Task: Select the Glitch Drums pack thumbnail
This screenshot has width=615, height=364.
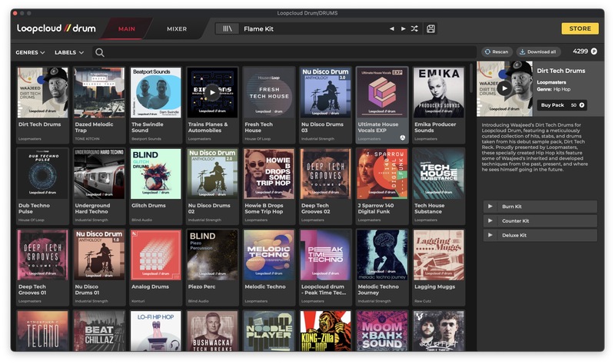Action: click(155, 174)
